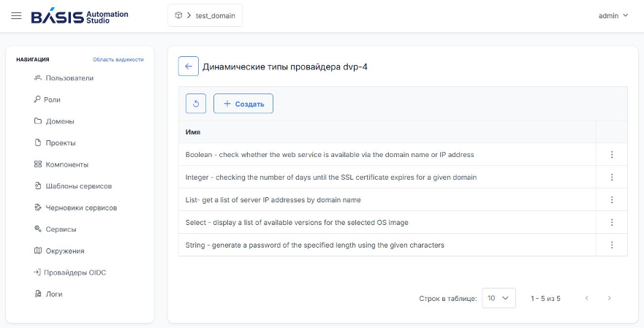Go to previous table page
The height and width of the screenshot is (328, 644).
587,299
